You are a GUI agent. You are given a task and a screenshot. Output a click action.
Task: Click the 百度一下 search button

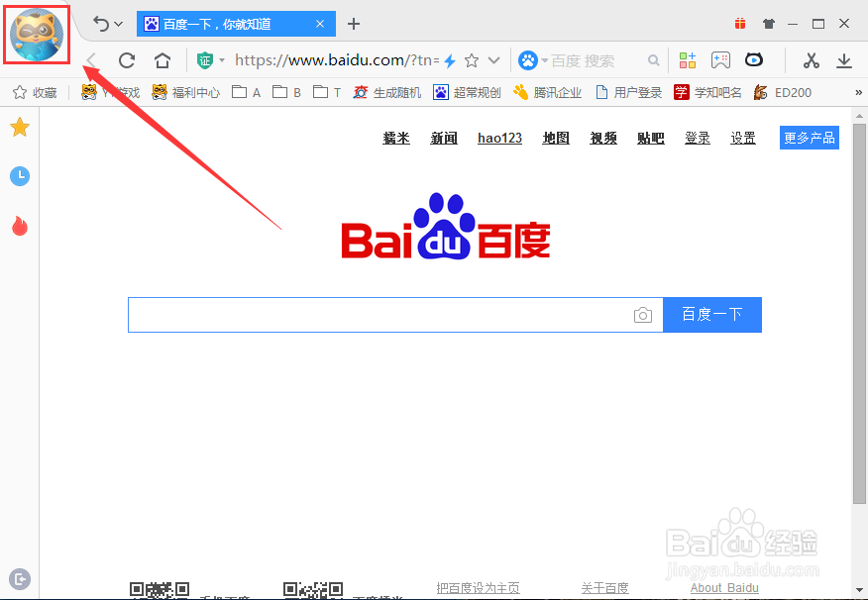[x=712, y=315]
